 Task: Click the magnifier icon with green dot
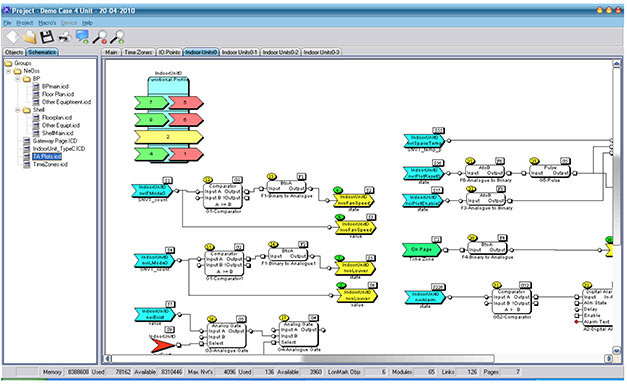[117, 37]
